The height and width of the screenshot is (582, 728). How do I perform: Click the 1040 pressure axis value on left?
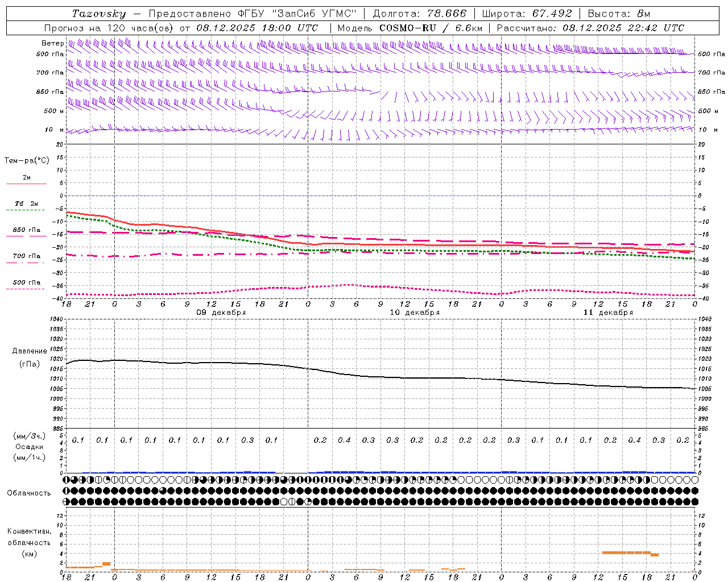(57, 319)
